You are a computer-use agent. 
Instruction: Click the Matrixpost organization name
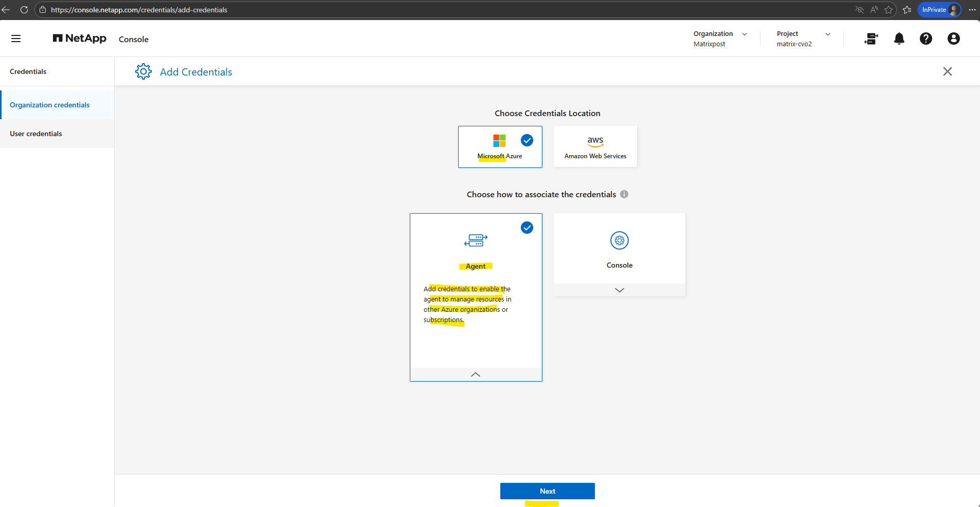point(710,44)
